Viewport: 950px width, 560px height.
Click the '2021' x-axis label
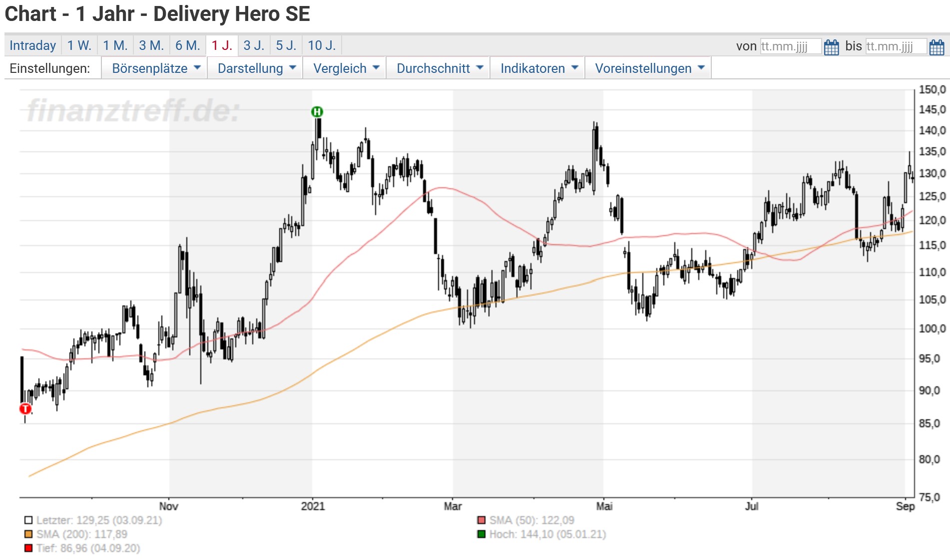pyautogui.click(x=313, y=506)
